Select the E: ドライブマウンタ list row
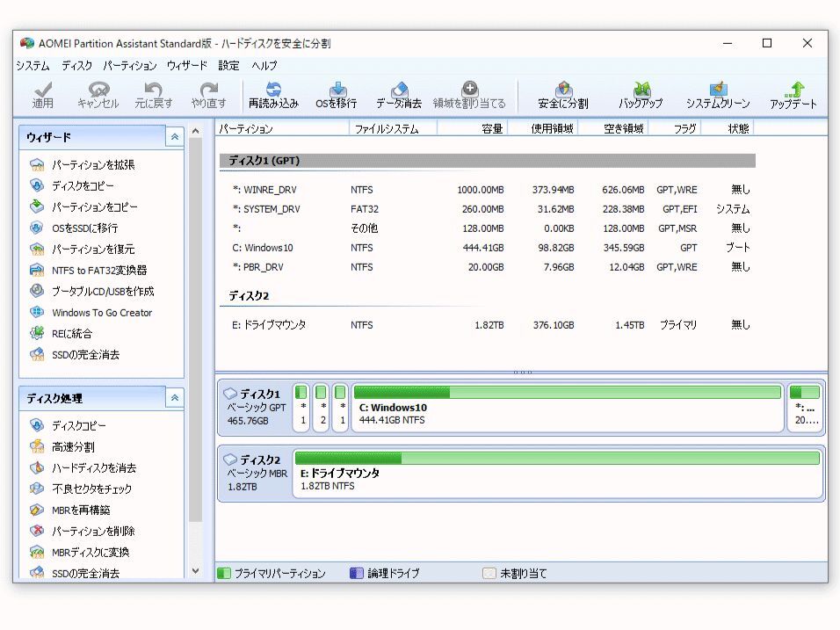The image size is (840, 630). pos(488,324)
